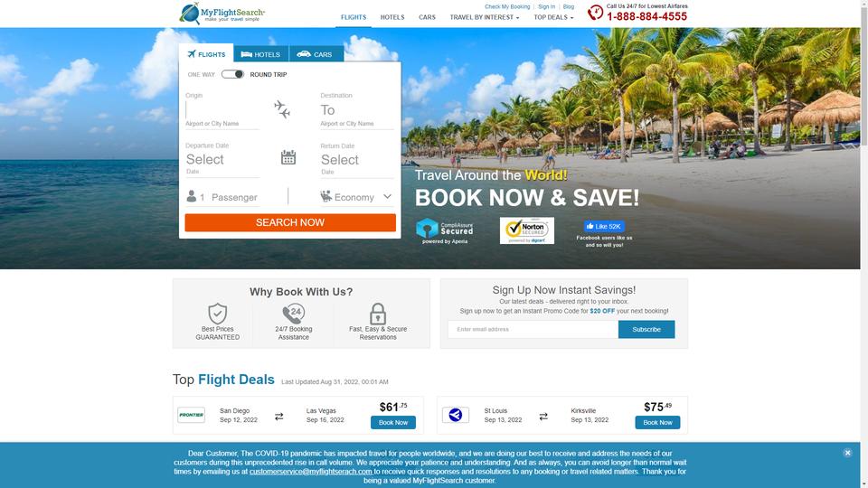Close the COVID-19 notice banner
868x488 pixels.
847,453
